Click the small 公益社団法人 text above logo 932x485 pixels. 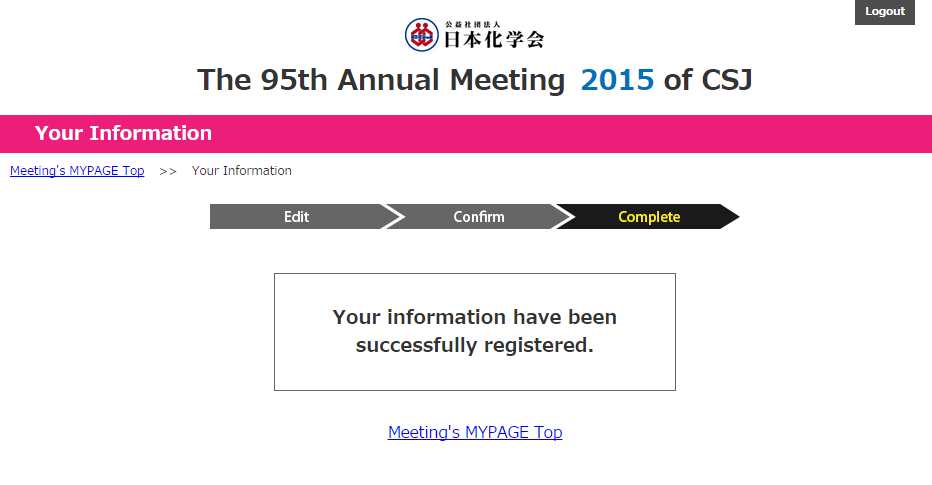tap(473, 24)
